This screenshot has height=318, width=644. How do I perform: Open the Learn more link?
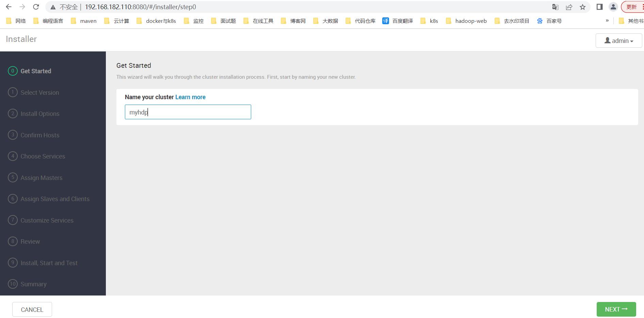[190, 97]
